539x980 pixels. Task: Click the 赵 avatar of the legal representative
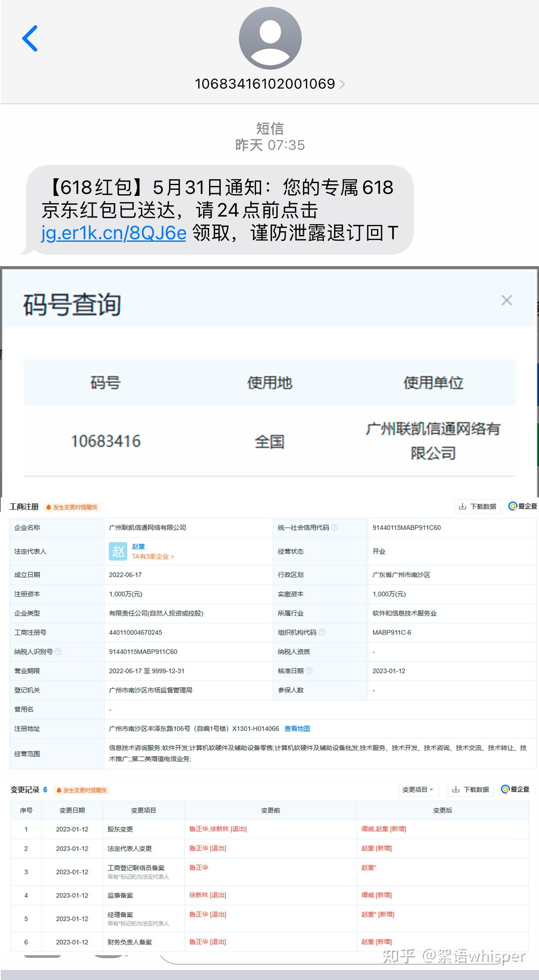(x=118, y=551)
